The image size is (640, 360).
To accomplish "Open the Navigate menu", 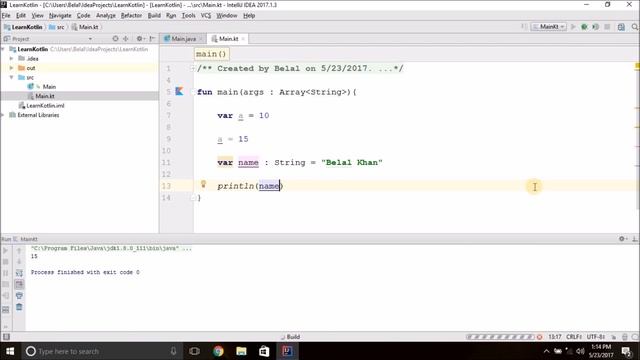I will pos(60,16).
